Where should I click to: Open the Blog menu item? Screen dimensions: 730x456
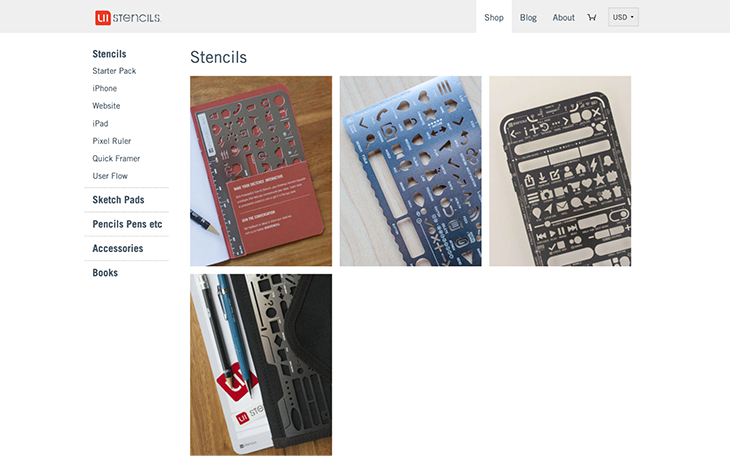click(528, 17)
